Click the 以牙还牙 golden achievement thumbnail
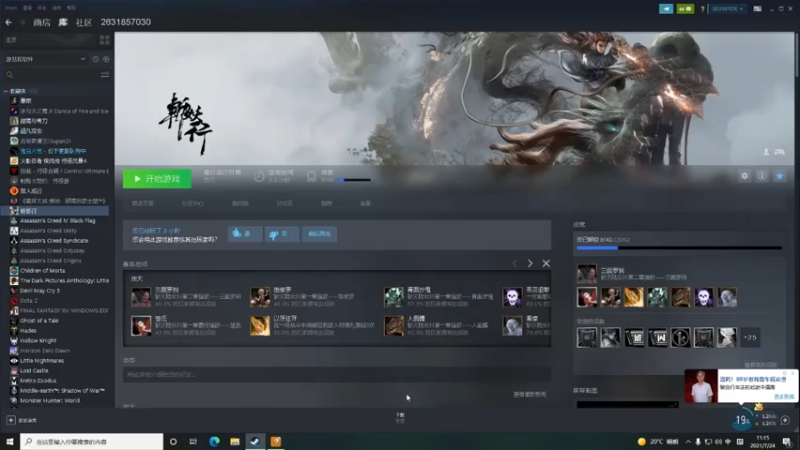Viewport: 800px width, 450px height. [260, 326]
